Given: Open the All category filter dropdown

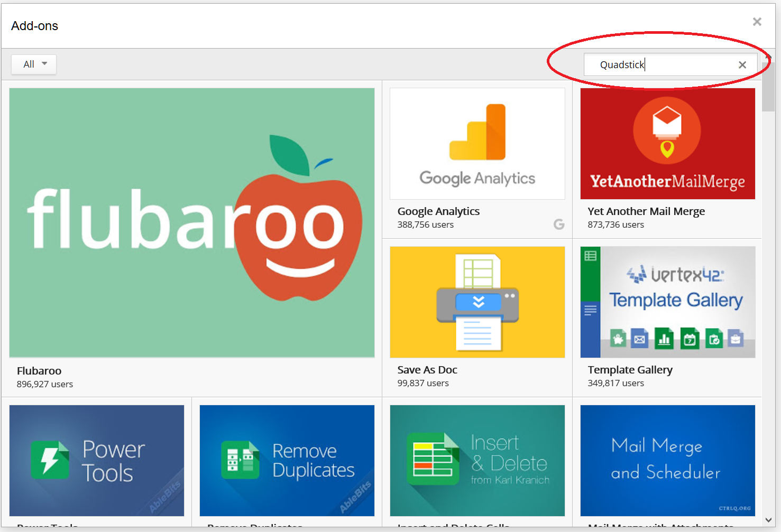Looking at the screenshot, I should point(34,64).
